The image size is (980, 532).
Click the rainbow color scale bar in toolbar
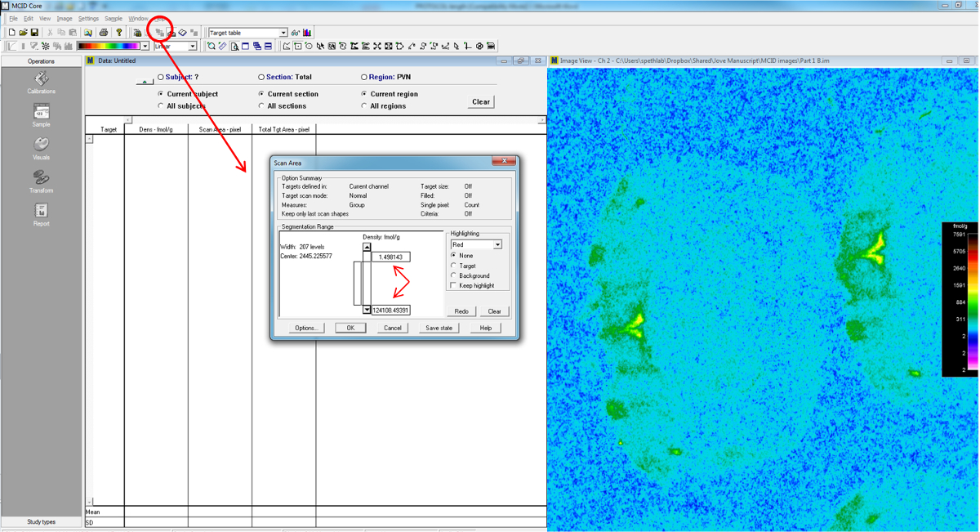click(109, 47)
